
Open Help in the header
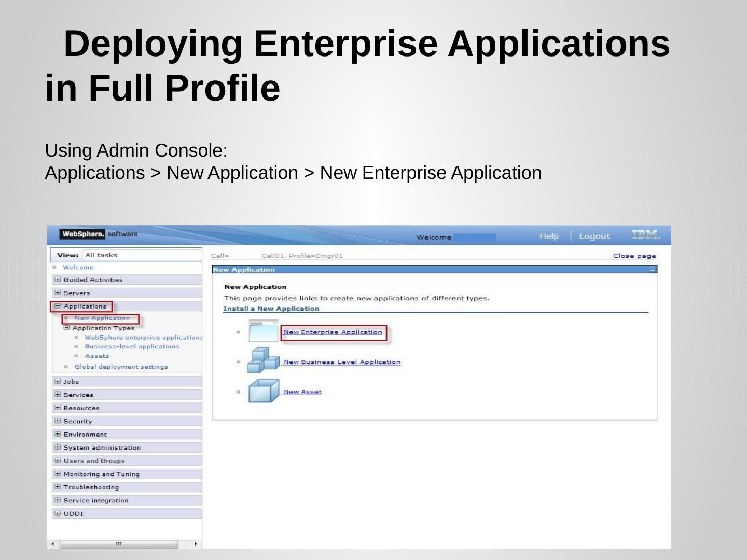(549, 236)
